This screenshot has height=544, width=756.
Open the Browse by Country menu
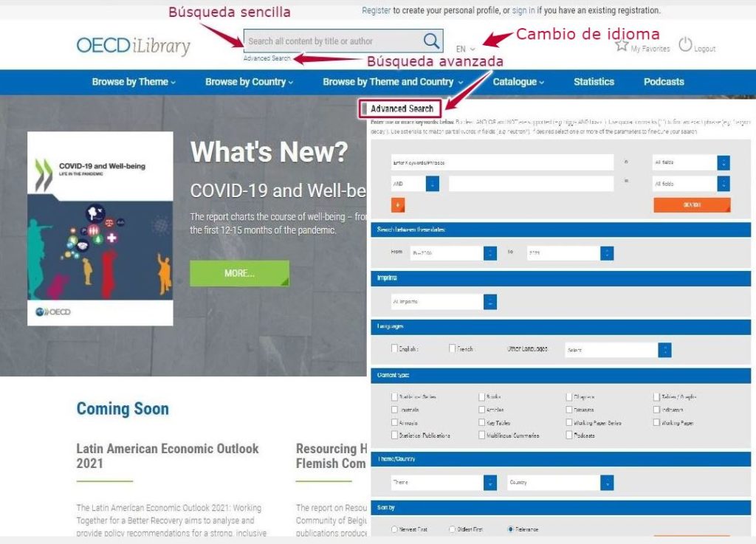pyautogui.click(x=250, y=82)
